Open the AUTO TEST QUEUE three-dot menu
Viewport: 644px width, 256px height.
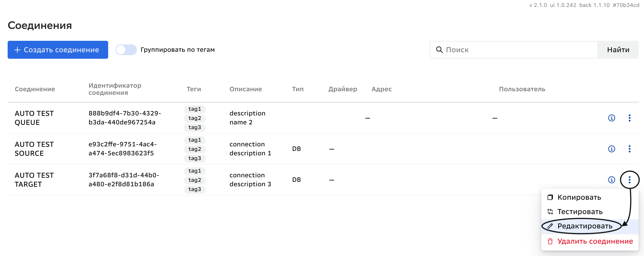point(629,118)
